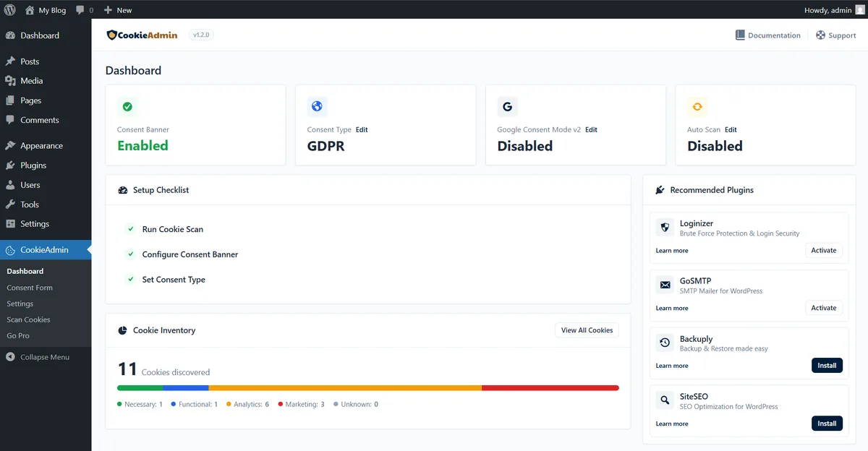868x451 pixels.
Task: Click the Analytics: 6 legend entry
Action: [247, 405]
